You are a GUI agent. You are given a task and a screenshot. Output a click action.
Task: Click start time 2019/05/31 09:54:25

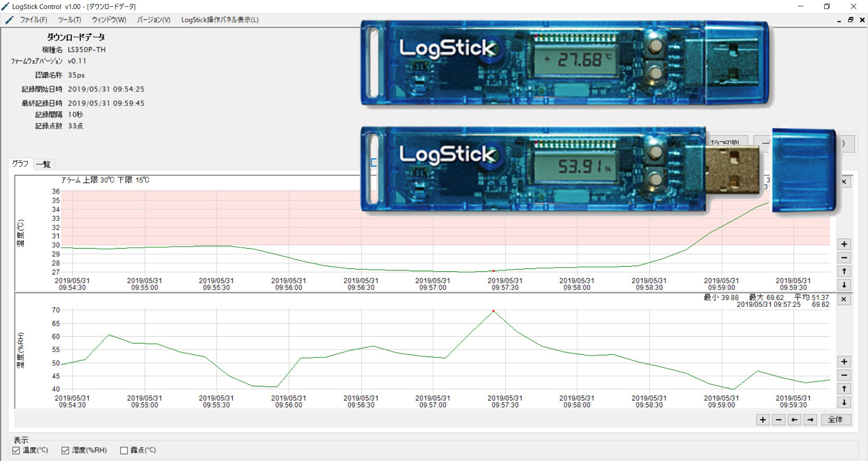[x=106, y=89]
